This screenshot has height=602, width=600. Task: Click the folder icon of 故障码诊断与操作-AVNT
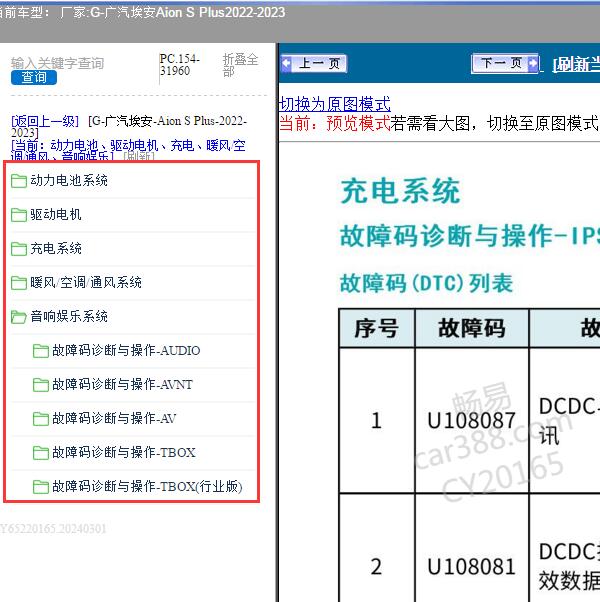pos(40,385)
